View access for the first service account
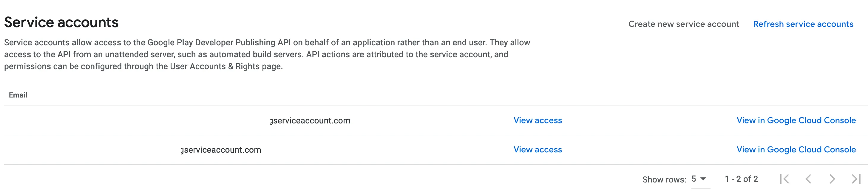The height and width of the screenshot is (195, 868). pyautogui.click(x=538, y=120)
